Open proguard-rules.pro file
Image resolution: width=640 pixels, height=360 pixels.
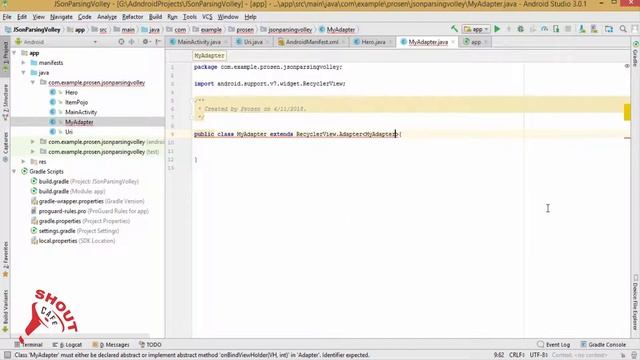coord(93,211)
